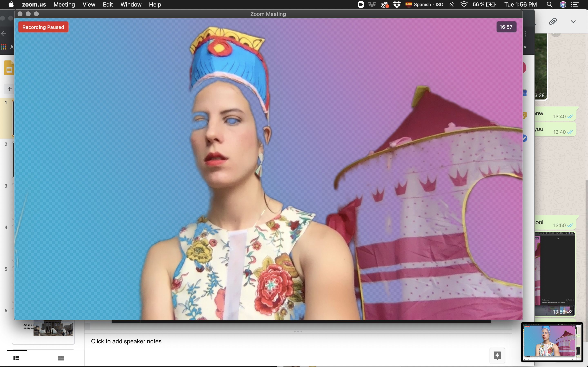The width and height of the screenshot is (588, 367).
Task: Click the Creative Cloud menu bar icon
Action: tap(385, 5)
